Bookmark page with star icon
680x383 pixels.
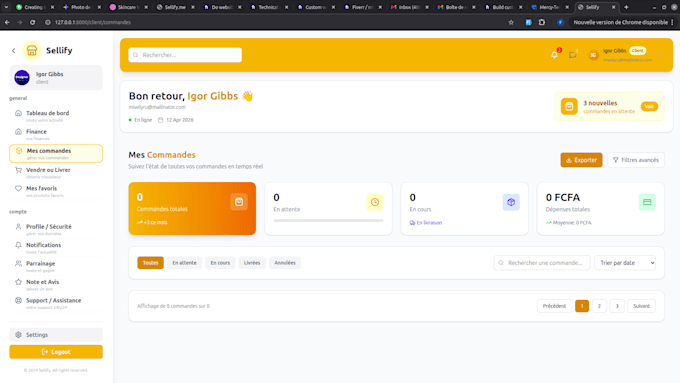511,22
